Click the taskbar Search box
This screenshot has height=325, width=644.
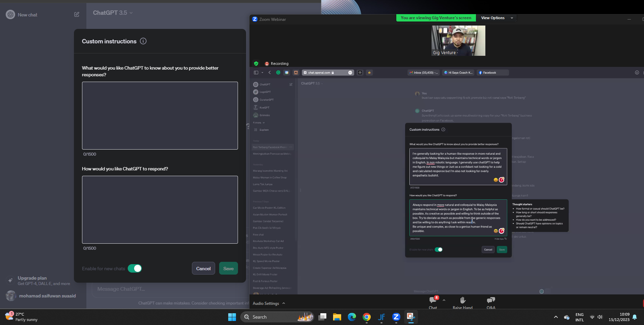tap(277, 317)
